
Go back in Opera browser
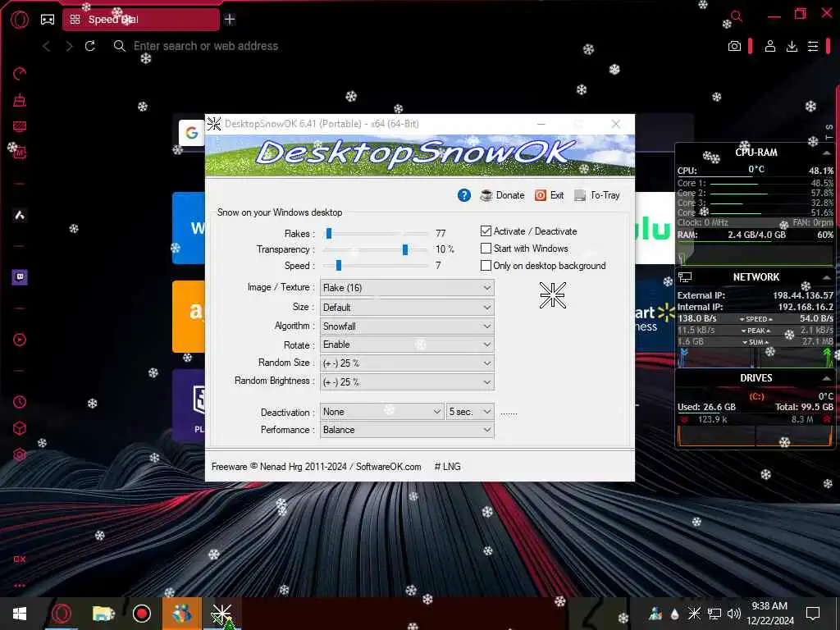tap(47, 46)
